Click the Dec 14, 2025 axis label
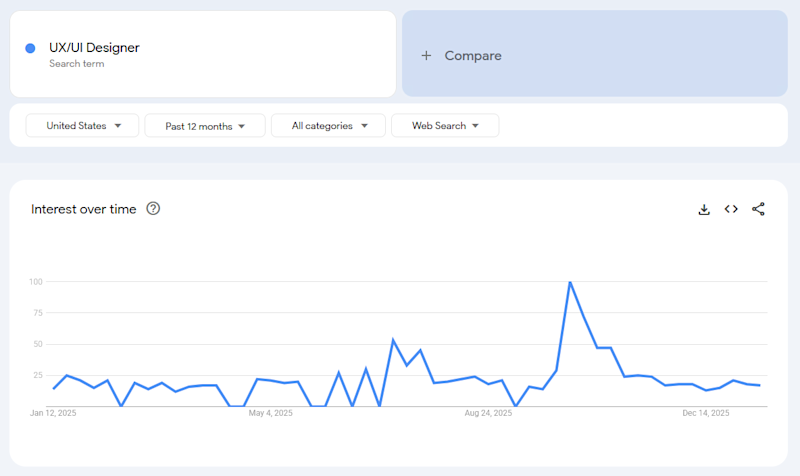Viewport: 800px width, 476px height. click(x=706, y=413)
